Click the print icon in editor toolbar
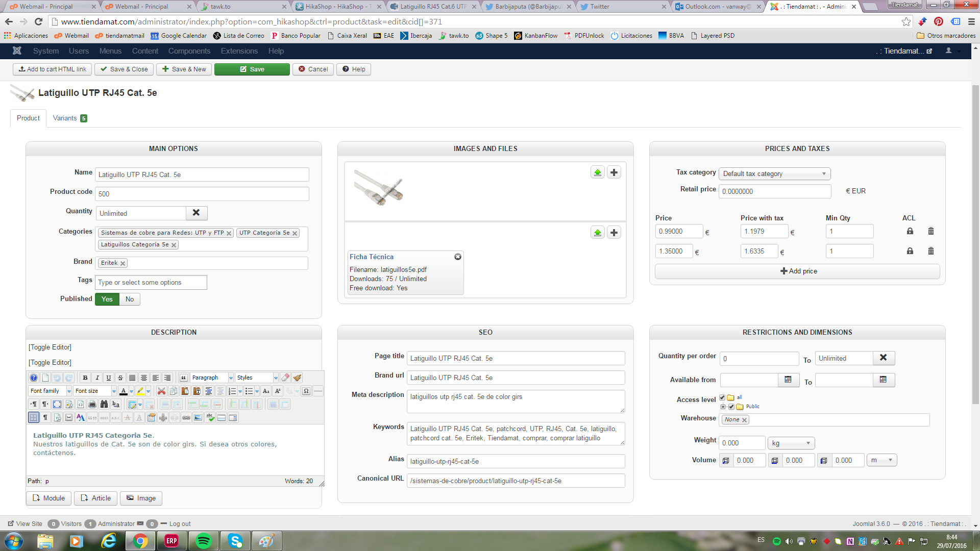The image size is (980, 551). point(92,405)
